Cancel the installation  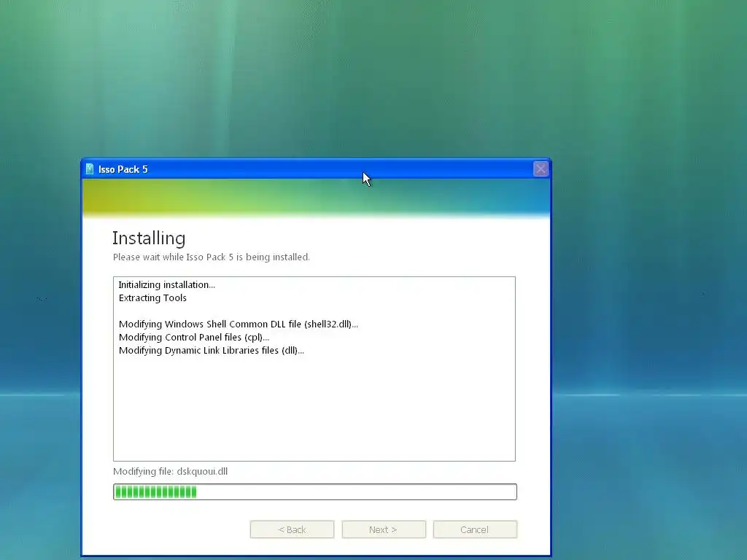(x=475, y=529)
